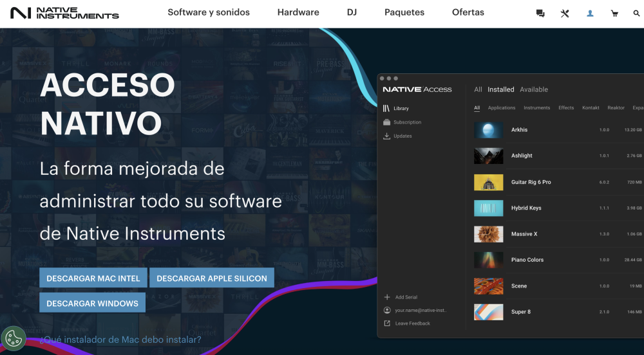Click Descargar Windows button
This screenshot has width=644, height=355.
pyautogui.click(x=92, y=303)
